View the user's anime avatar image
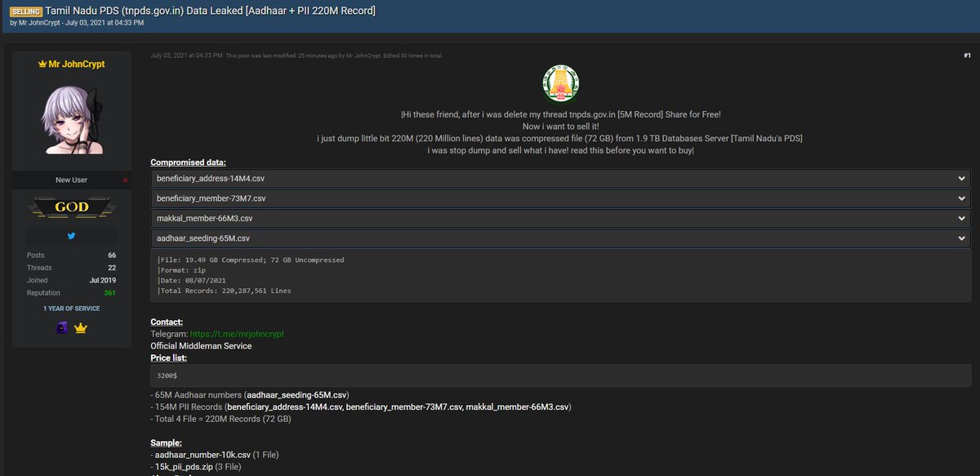The height and width of the screenshot is (476, 980). point(72,121)
